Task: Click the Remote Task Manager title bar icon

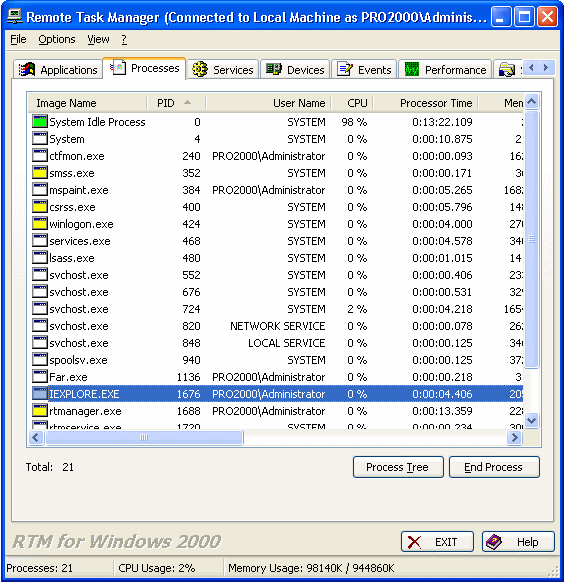Action: click(x=15, y=17)
